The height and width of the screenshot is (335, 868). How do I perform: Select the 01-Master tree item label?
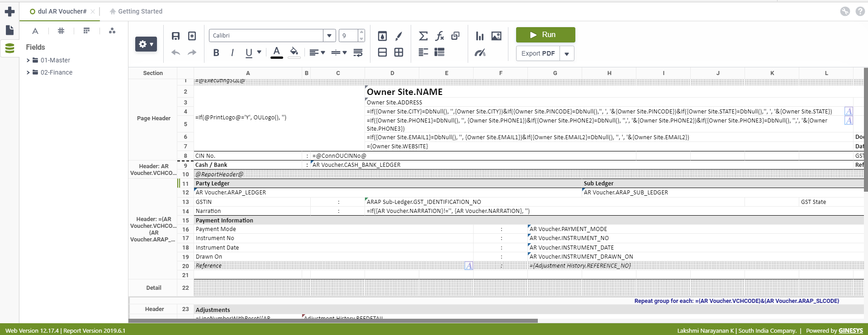coord(55,60)
